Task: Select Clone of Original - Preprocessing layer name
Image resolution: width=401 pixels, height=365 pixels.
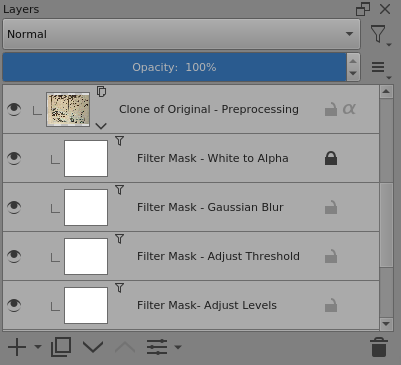Action: (x=209, y=109)
